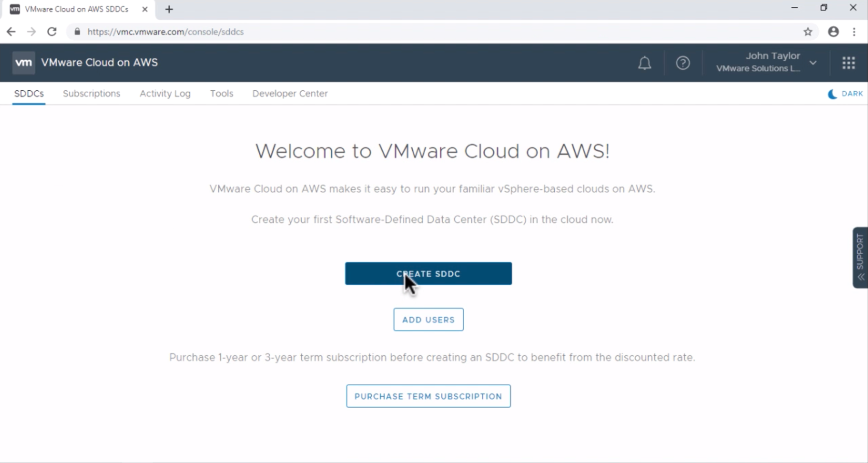868x463 pixels.
Task: Go back in browser history
Action: coord(11,32)
